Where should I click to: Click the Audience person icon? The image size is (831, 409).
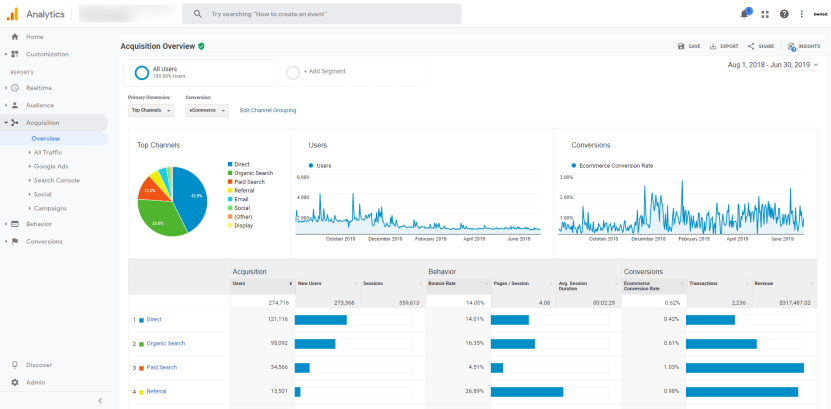pos(15,105)
